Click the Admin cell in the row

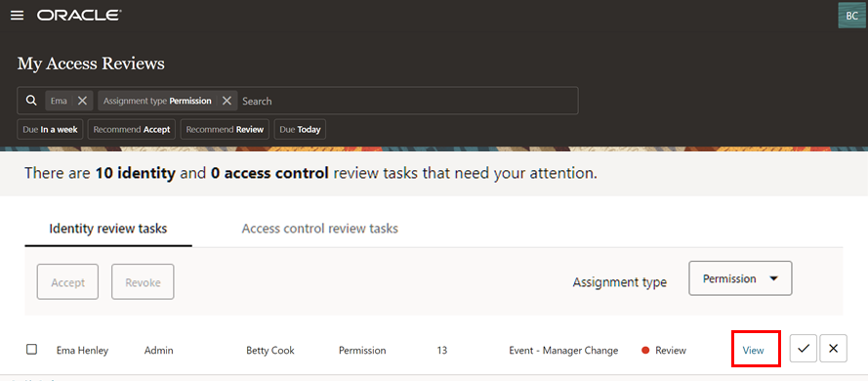click(159, 350)
